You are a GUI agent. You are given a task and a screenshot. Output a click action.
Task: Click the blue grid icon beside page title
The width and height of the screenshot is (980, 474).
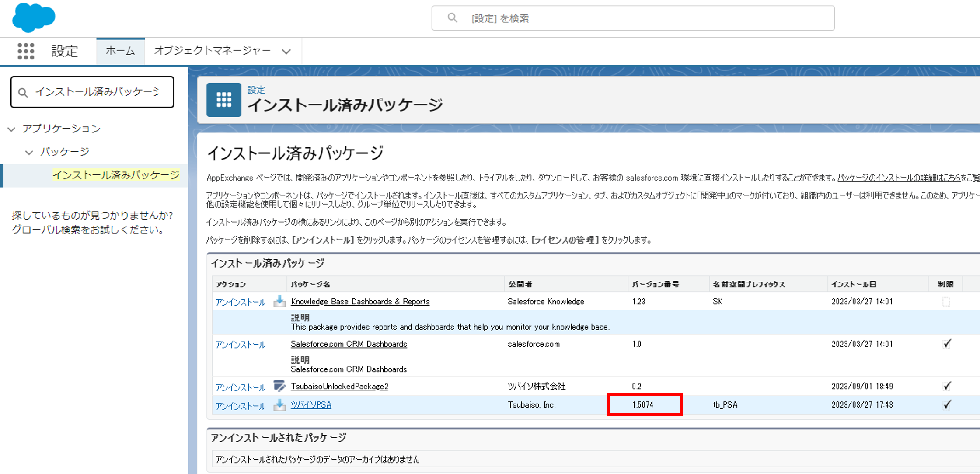coord(224,100)
